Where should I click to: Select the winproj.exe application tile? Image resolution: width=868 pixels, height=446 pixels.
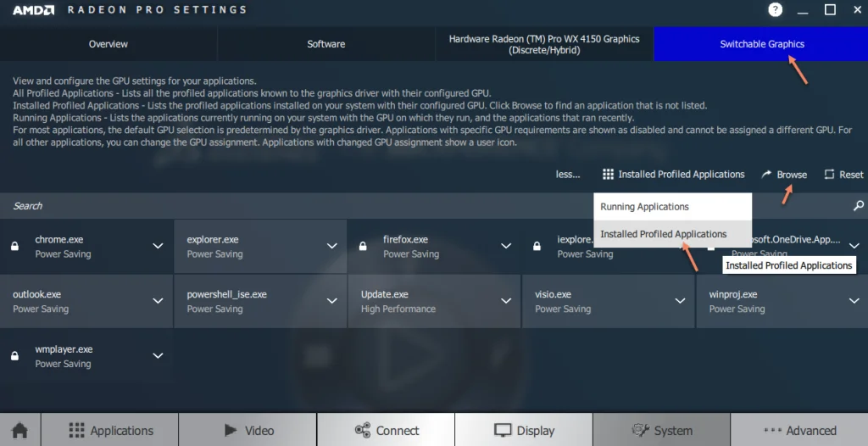pos(782,301)
